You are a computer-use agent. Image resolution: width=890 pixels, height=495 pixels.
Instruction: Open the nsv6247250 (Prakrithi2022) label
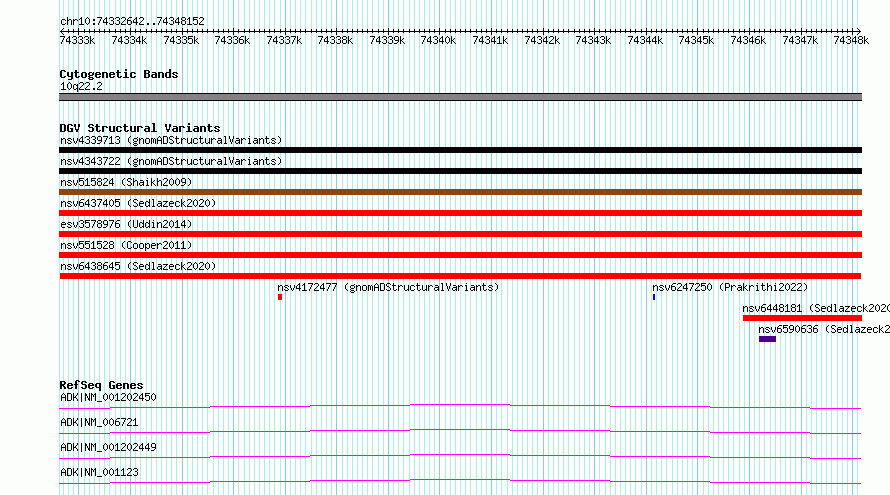click(x=730, y=287)
